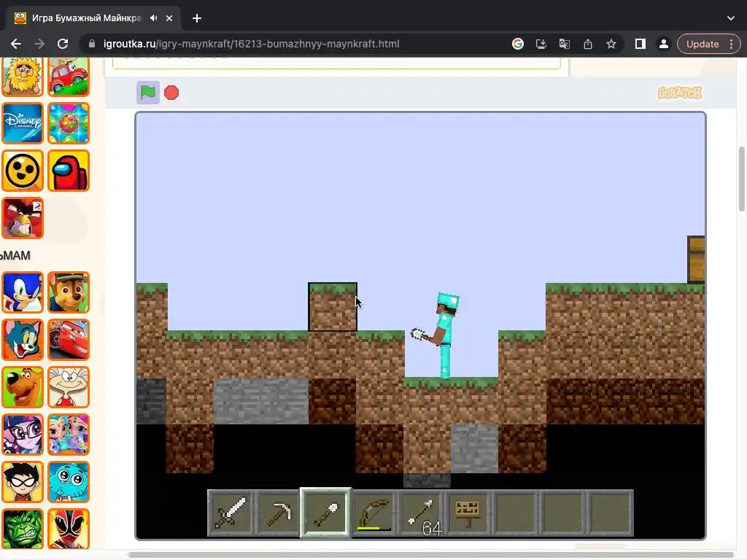The image size is (747, 560).
Task: Open the red car Wheely game thumbnail
Action: (x=69, y=76)
